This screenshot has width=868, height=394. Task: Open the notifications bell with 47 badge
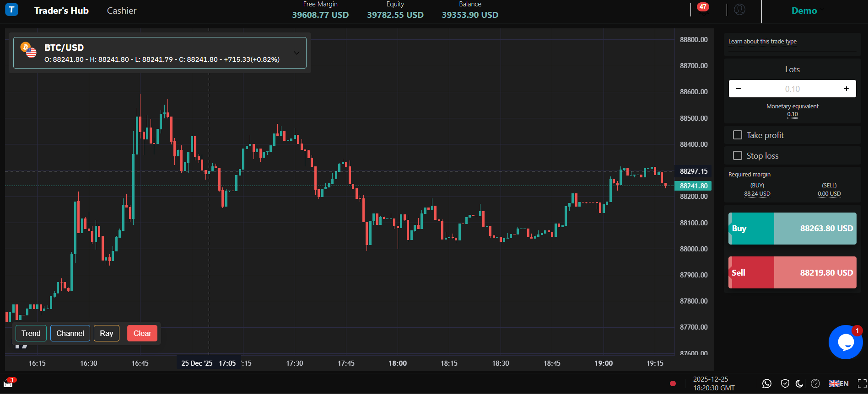click(x=703, y=10)
